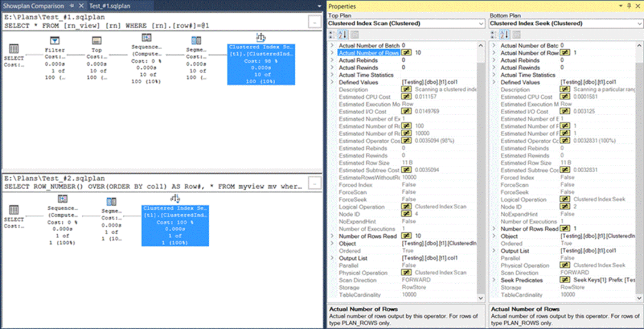Collapse the top plan statement header

click(x=314, y=21)
